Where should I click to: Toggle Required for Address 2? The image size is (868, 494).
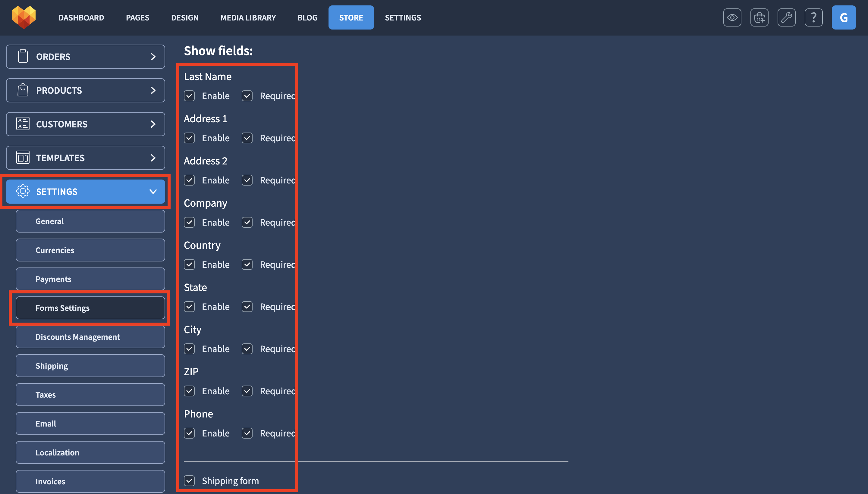[247, 180]
